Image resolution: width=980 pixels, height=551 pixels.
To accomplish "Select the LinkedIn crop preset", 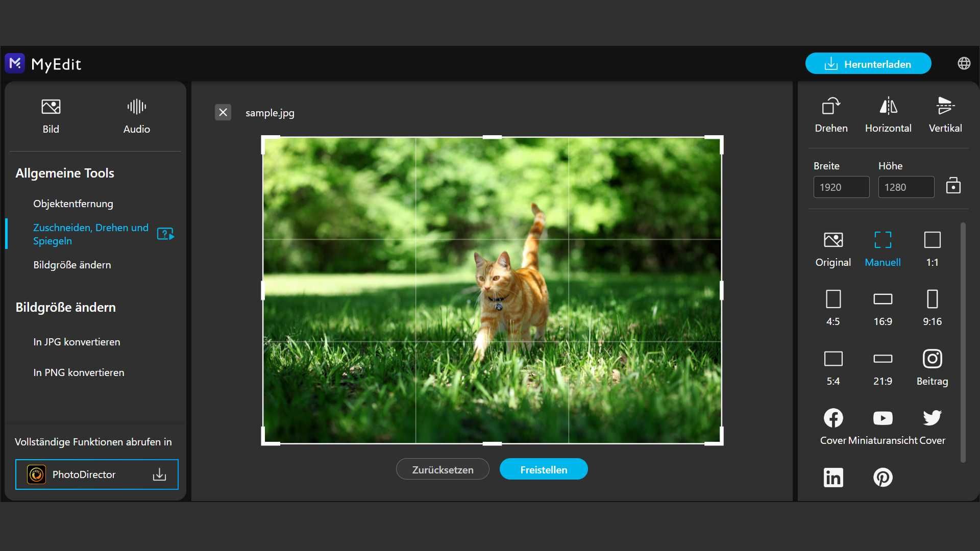I will 833,477.
